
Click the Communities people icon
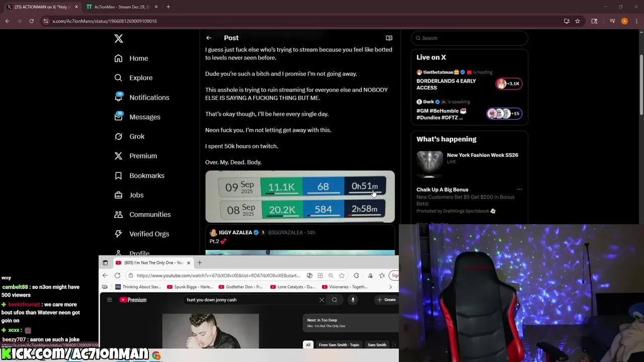tap(118, 215)
